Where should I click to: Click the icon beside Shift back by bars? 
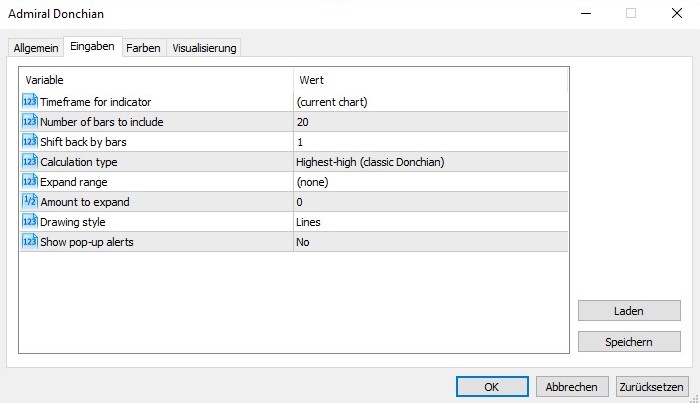click(x=30, y=142)
